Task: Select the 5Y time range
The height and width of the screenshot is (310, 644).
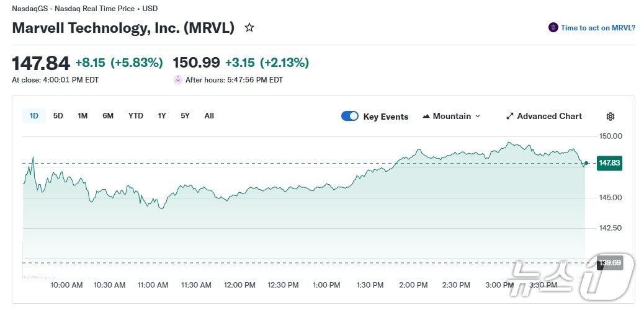Action: [185, 116]
